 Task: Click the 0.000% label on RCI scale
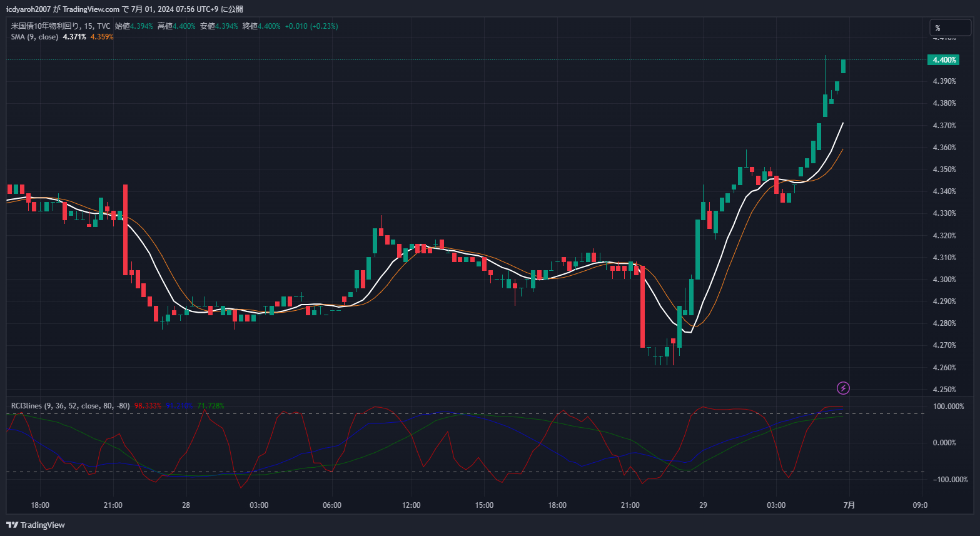pos(944,443)
